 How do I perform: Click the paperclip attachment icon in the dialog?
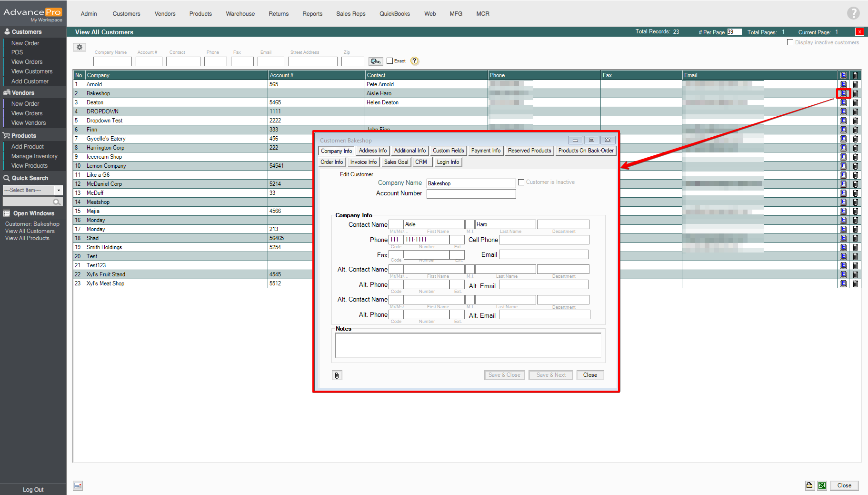(337, 375)
